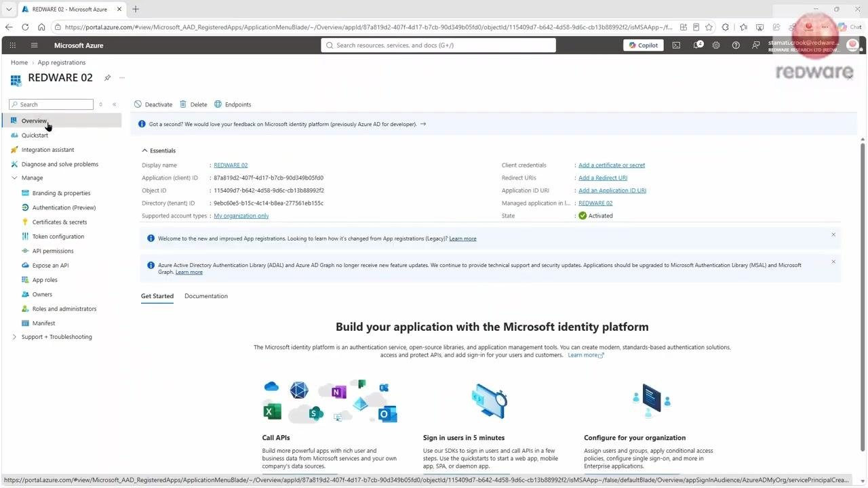Open portal settings gear icon
Image resolution: width=868 pixels, height=488 pixels.
coord(716,45)
